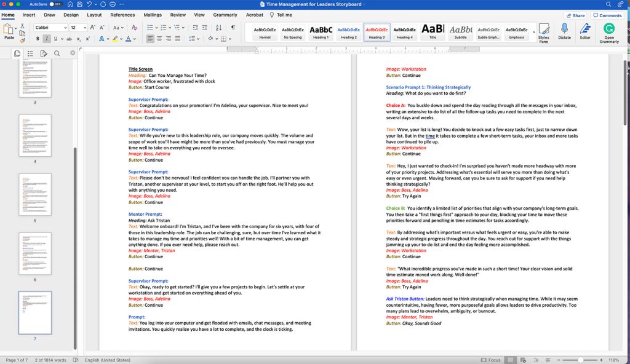Toggle italic formatting
Screen dimensions: 630x364
click(x=46, y=39)
